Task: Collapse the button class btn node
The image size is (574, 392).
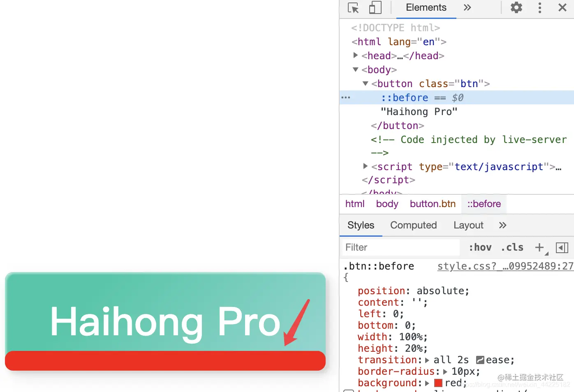Action: point(366,83)
